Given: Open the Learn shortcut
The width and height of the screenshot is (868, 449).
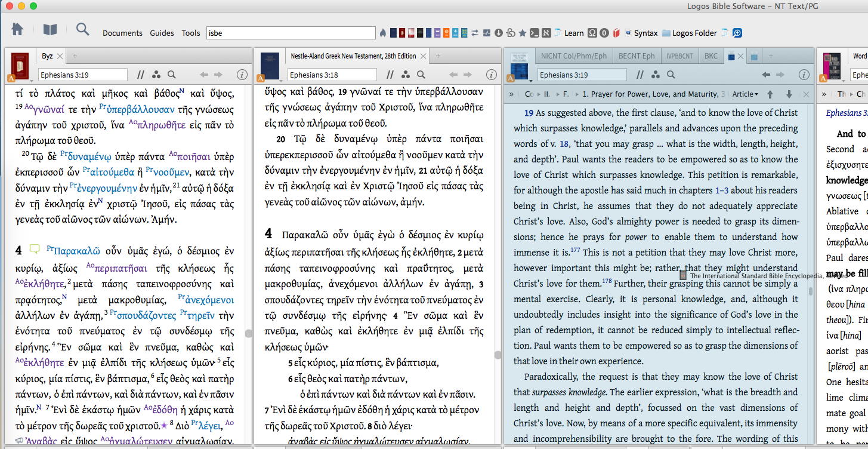Looking at the screenshot, I should (569, 33).
